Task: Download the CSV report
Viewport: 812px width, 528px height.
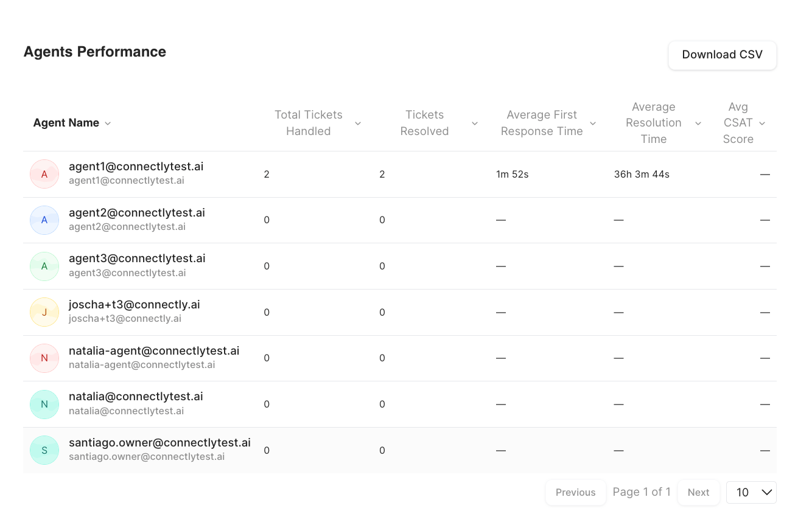Action: 723,55
